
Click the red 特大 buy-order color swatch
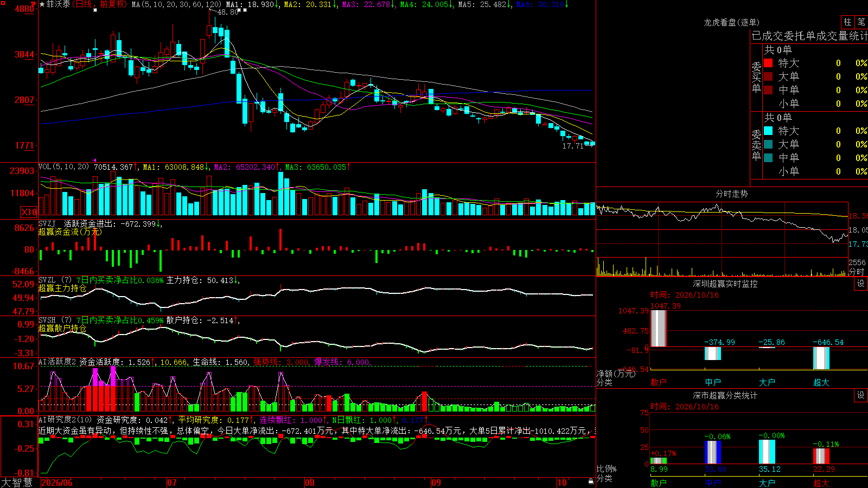(x=768, y=63)
